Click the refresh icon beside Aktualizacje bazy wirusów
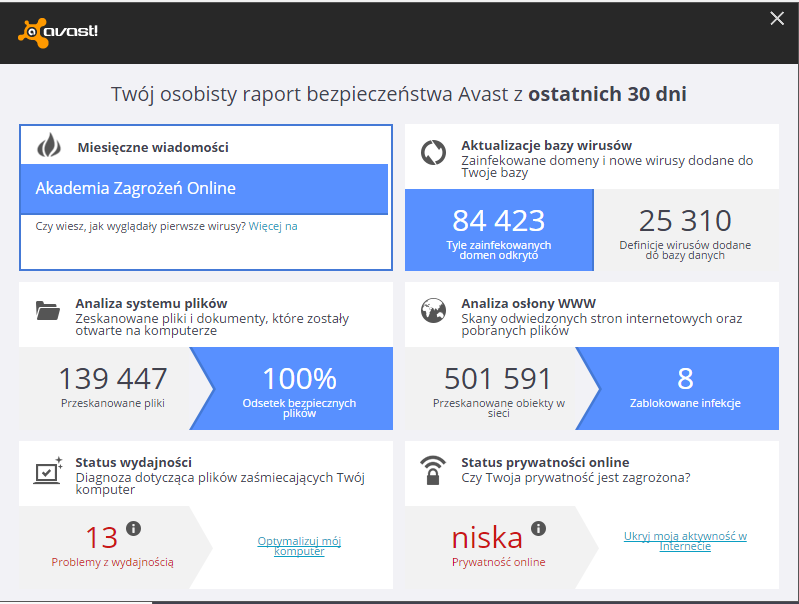Viewport: 799px width, 604px height. coord(433,152)
